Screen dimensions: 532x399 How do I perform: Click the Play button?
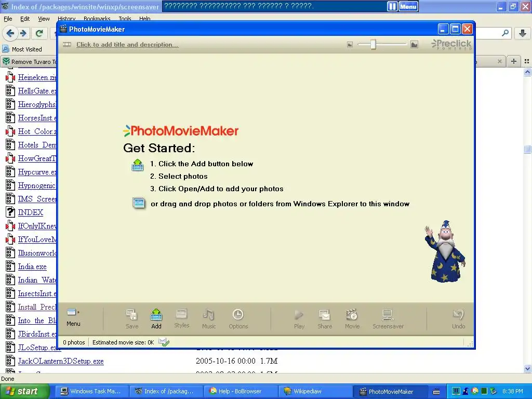coord(299,319)
